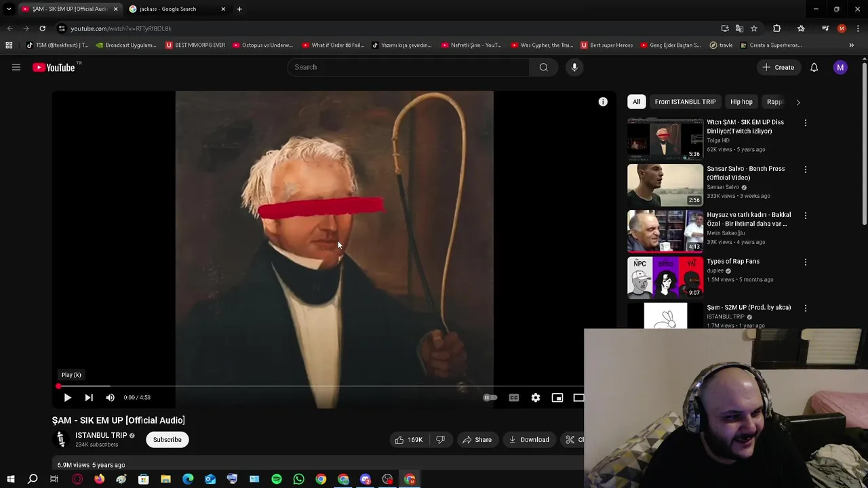Viewport: 868px width, 488px height.
Task: Open Microsoft Edge from the taskbar
Action: (188, 479)
